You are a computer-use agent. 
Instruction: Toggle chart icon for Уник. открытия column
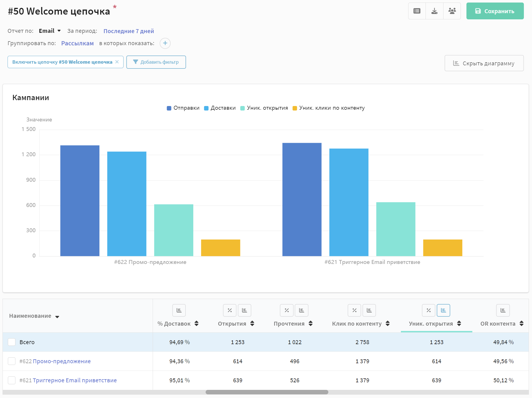click(443, 310)
